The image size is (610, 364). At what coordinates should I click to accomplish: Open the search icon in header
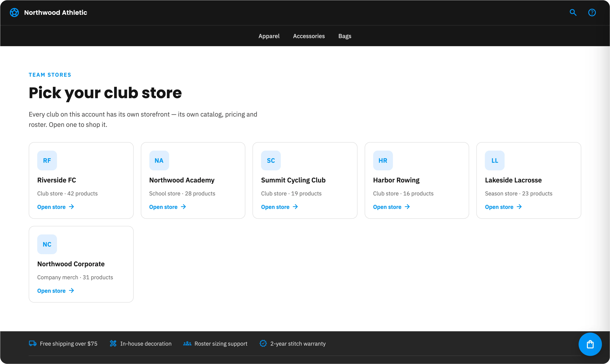pos(573,13)
